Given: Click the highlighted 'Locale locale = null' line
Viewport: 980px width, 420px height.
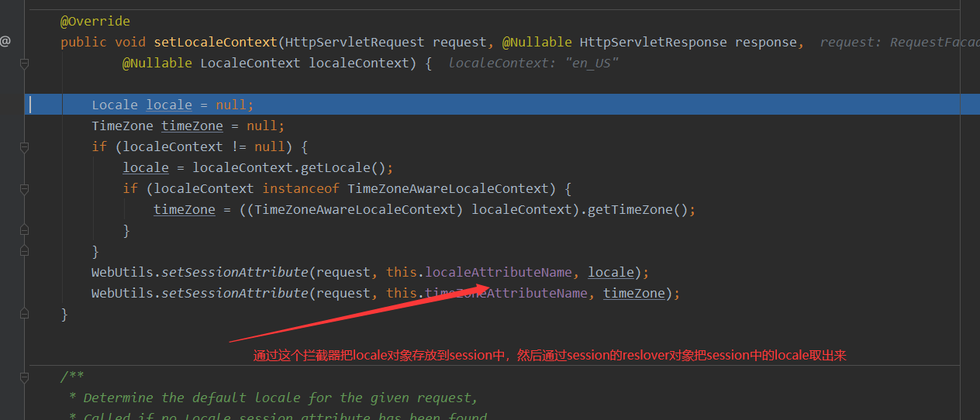Looking at the screenshot, I should (x=172, y=105).
